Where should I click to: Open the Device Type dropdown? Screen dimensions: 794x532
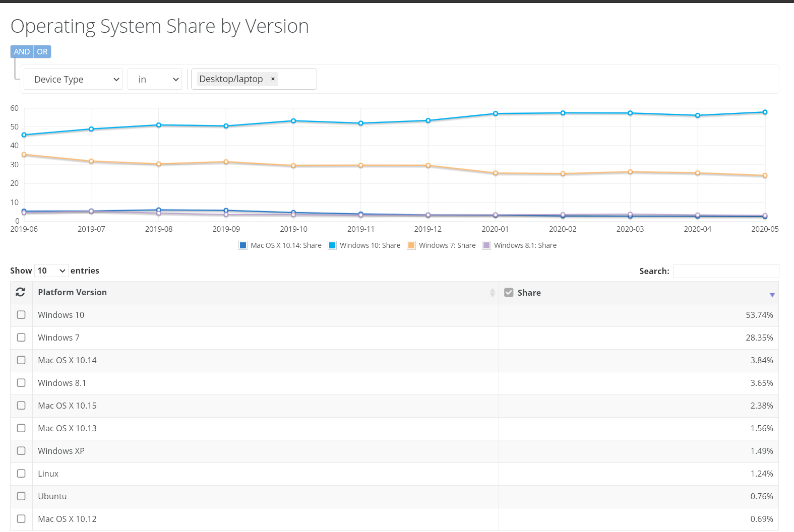tap(73, 79)
